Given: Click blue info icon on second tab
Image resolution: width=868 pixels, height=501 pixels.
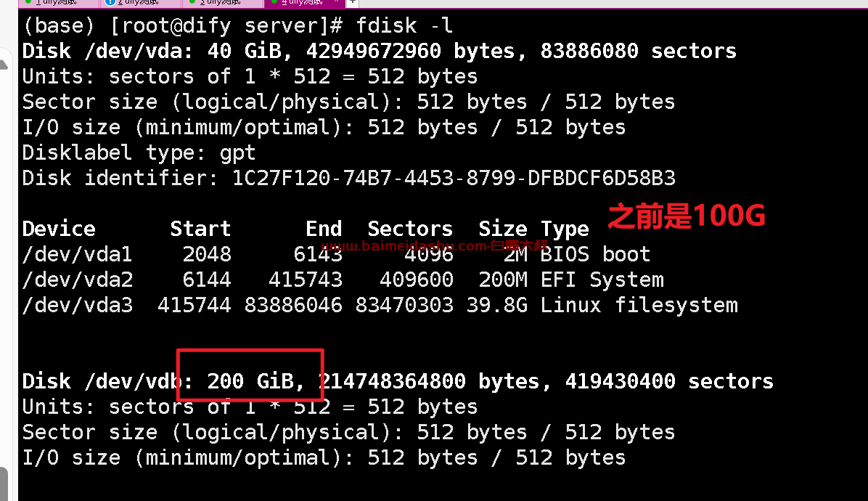Looking at the screenshot, I should pyautogui.click(x=110, y=2).
